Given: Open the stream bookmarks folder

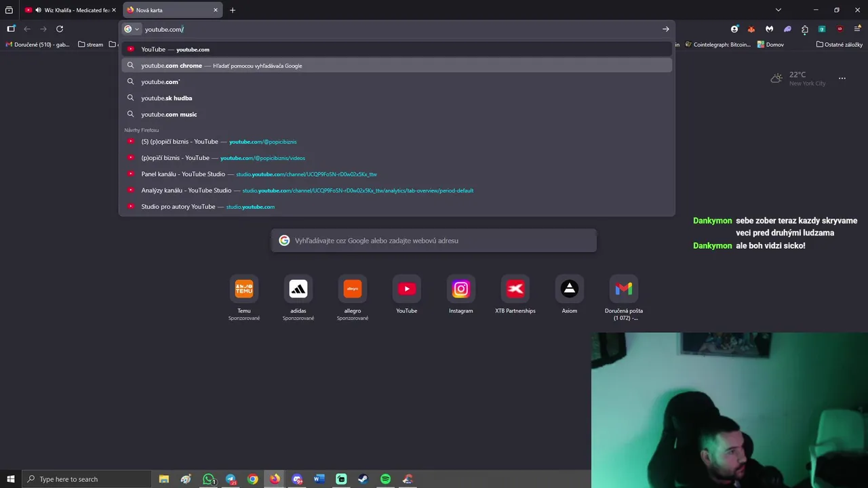Looking at the screenshot, I should (x=90, y=45).
